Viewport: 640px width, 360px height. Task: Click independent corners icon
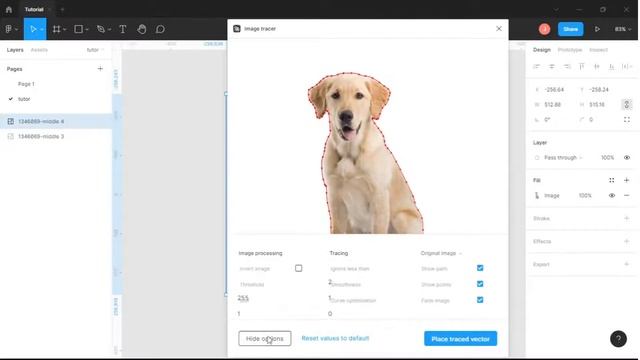pos(627,120)
